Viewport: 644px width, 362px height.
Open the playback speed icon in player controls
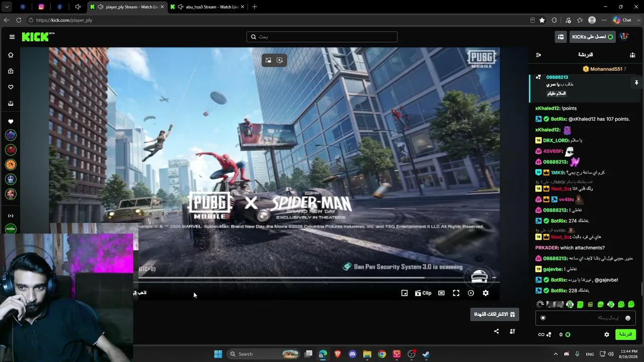[471, 293]
